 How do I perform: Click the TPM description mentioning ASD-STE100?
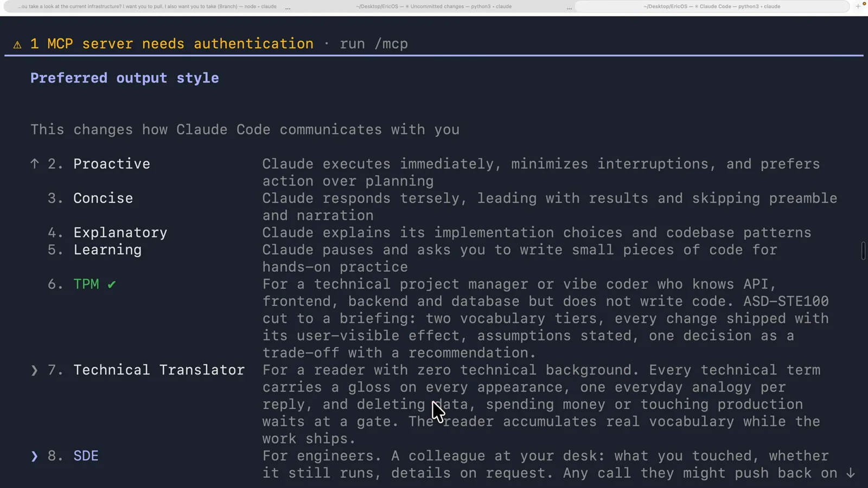click(546, 318)
